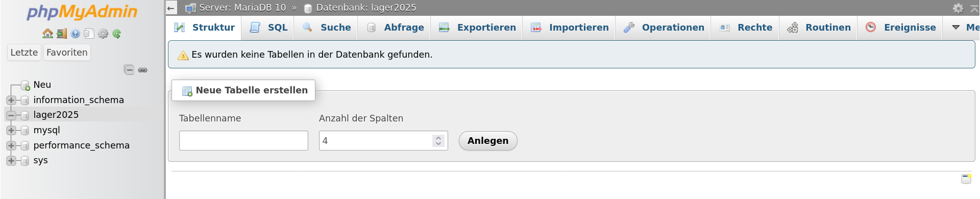This screenshot has height=199, width=980.
Task: Open navigation panel settings gear icon
Action: (103, 34)
